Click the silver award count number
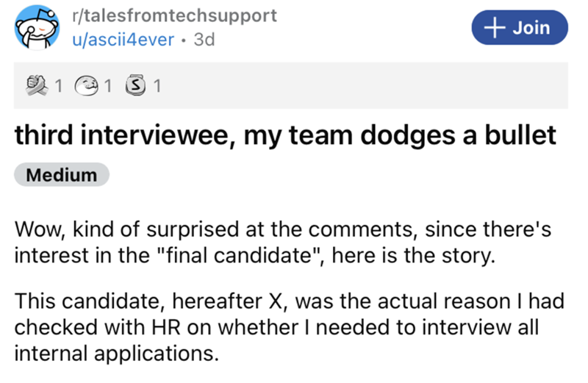 coord(155,87)
